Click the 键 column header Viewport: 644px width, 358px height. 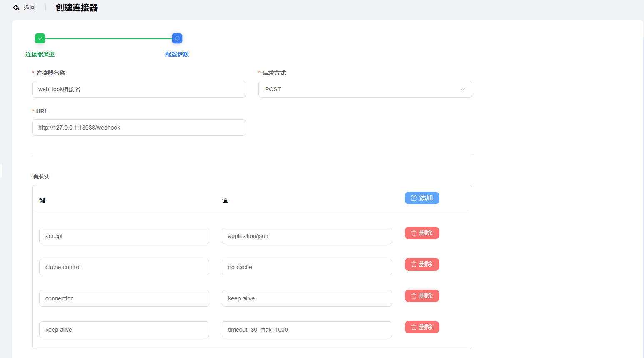click(x=42, y=200)
